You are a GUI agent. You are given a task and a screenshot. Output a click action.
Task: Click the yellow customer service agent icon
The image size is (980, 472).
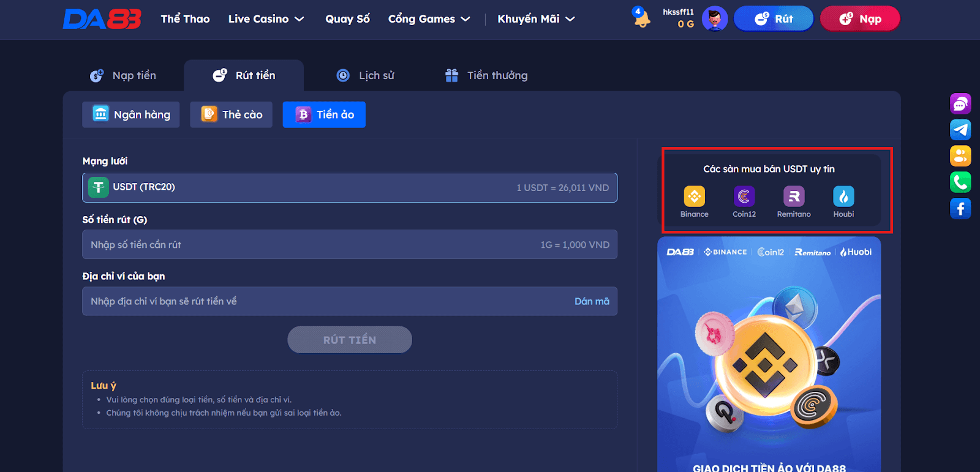point(960,156)
